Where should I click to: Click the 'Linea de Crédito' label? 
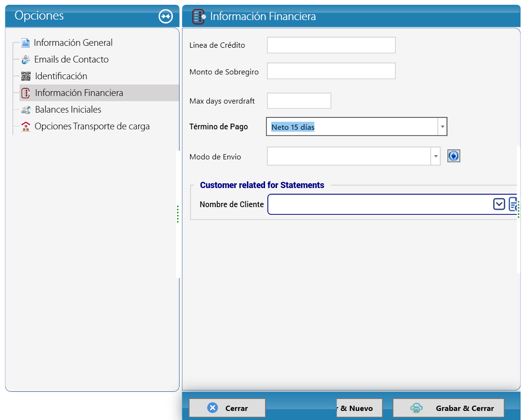coord(217,45)
